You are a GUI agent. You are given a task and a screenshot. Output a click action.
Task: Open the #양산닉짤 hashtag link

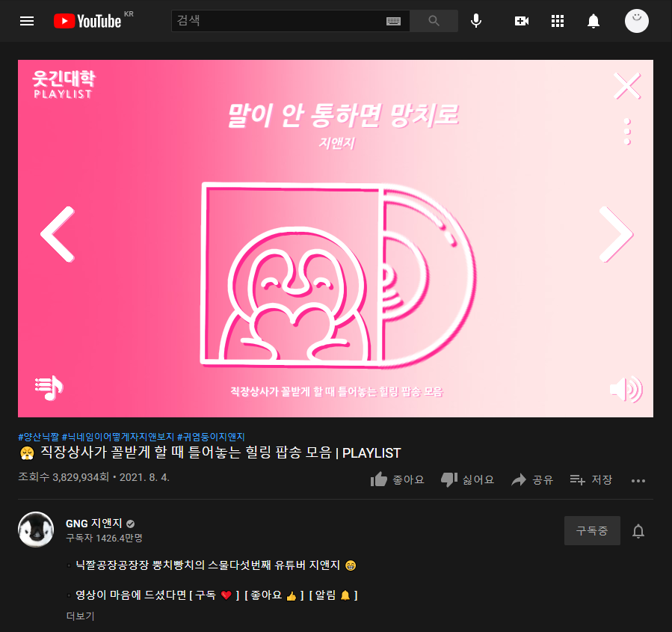coord(39,437)
